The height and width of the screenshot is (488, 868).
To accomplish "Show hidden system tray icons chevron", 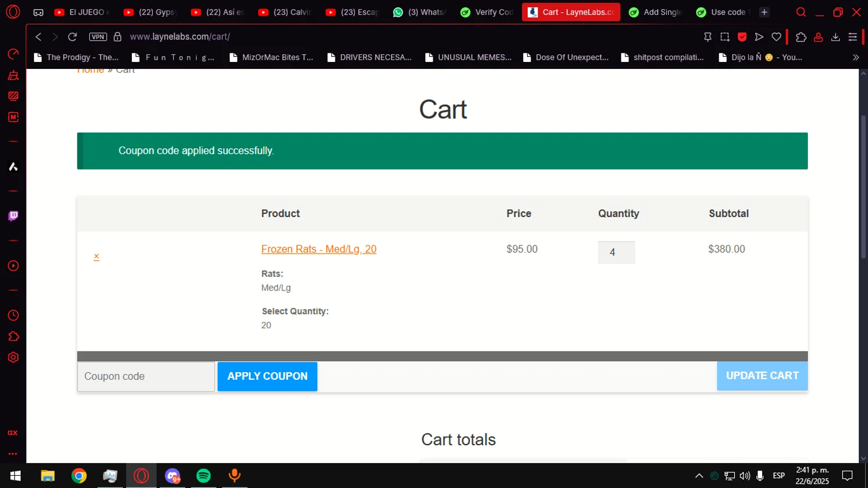I will pos(699,476).
